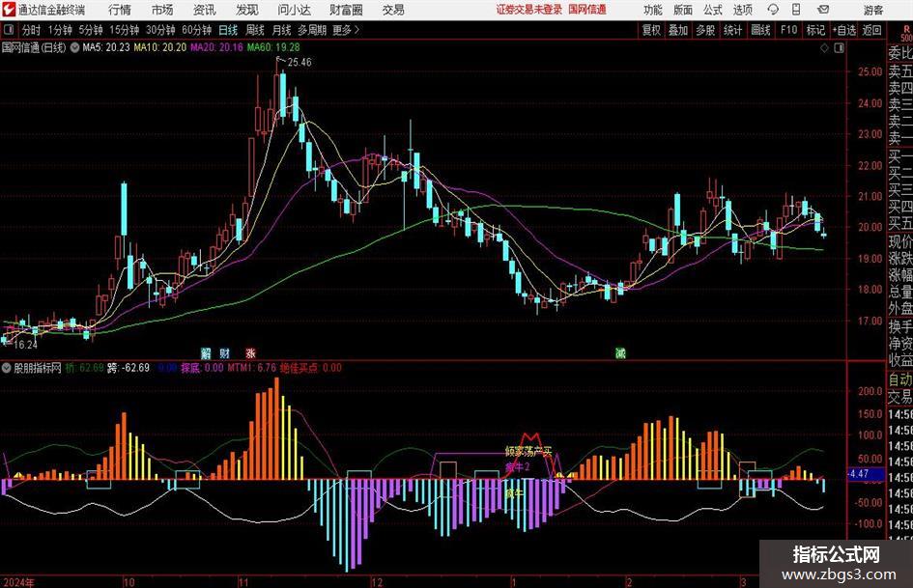Click the 证券交易未登录 login link
Image resolution: width=913 pixels, height=588 pixels.
coord(529,10)
